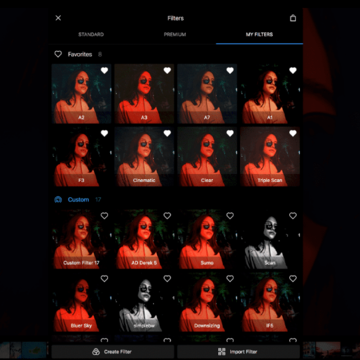Favorite the AD Derek 5 filter heart
360x360 pixels.
[167, 216]
